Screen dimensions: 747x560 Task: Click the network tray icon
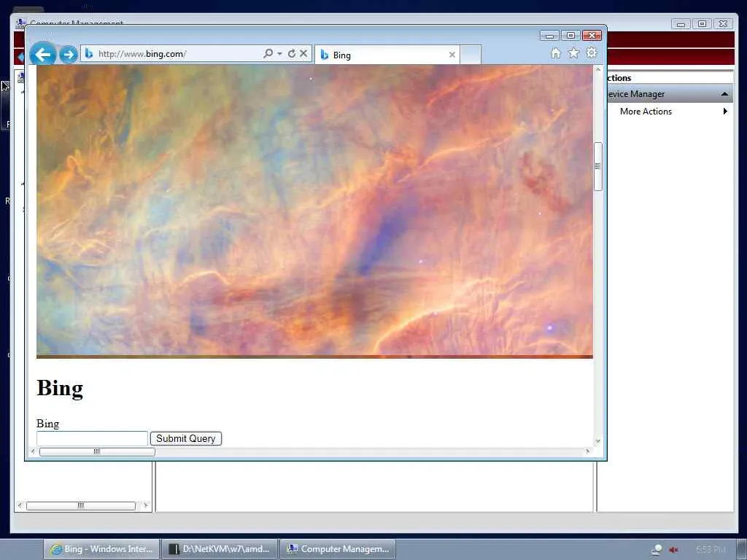[x=657, y=550]
